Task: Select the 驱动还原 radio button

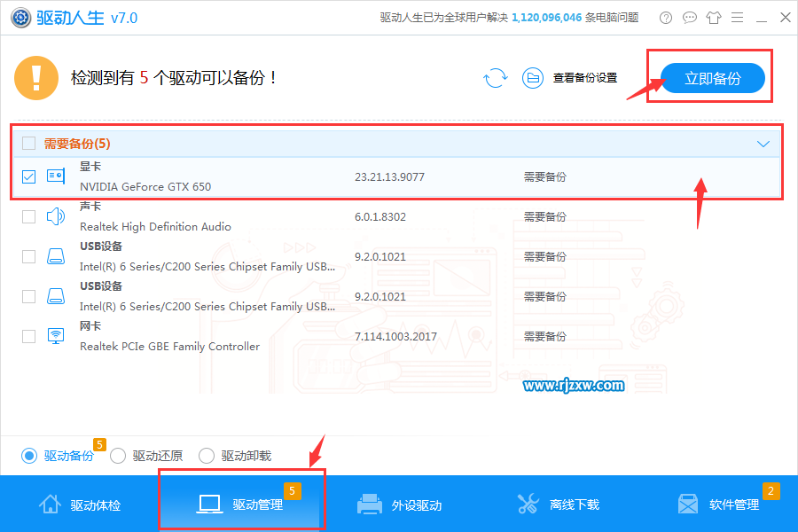Action: pyautogui.click(x=118, y=456)
